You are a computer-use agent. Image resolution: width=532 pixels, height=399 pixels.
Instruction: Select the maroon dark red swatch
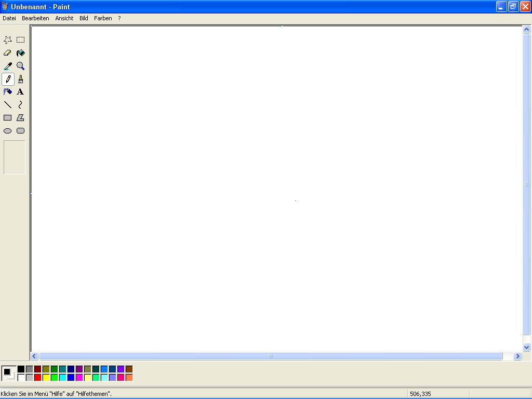(x=37, y=369)
